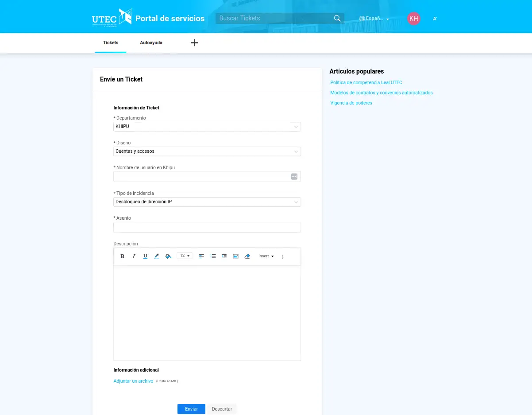This screenshot has height=415, width=532.
Task: Click the indent icon in the toolbar
Action: (x=224, y=256)
